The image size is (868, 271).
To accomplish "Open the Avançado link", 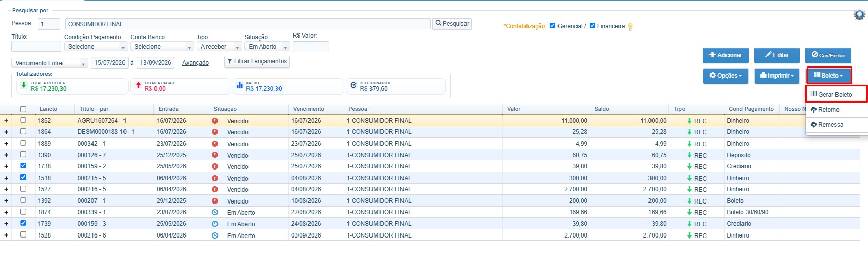I will point(196,63).
